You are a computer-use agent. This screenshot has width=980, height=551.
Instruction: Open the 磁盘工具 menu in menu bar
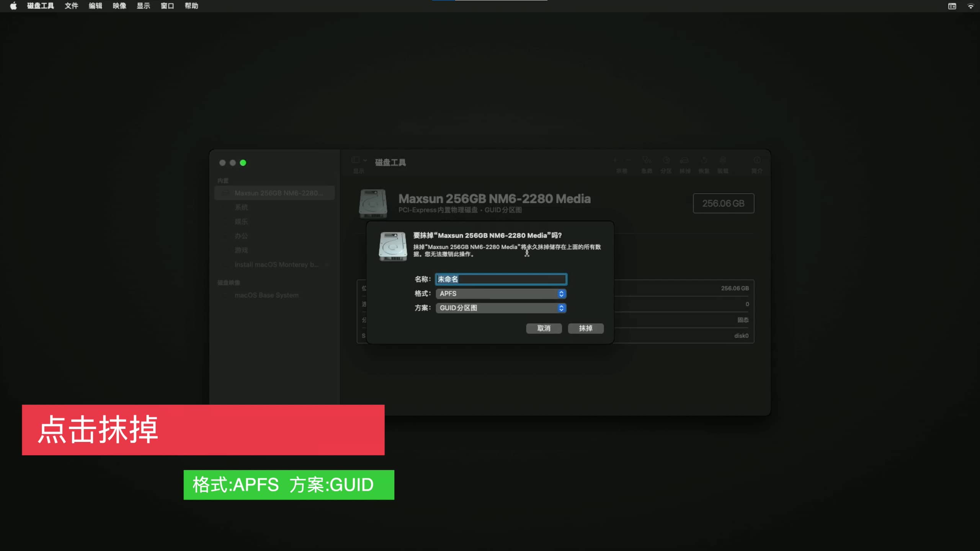coord(40,6)
